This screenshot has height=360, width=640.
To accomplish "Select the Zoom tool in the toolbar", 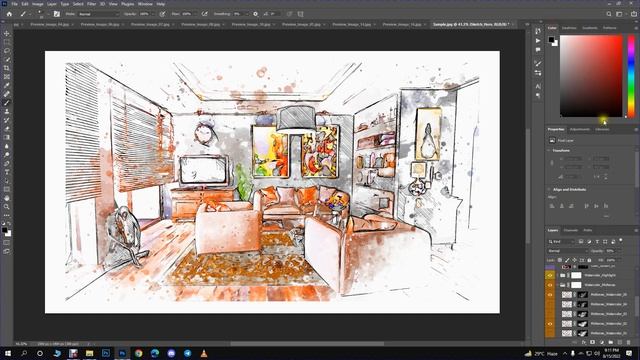I will [x=7, y=207].
